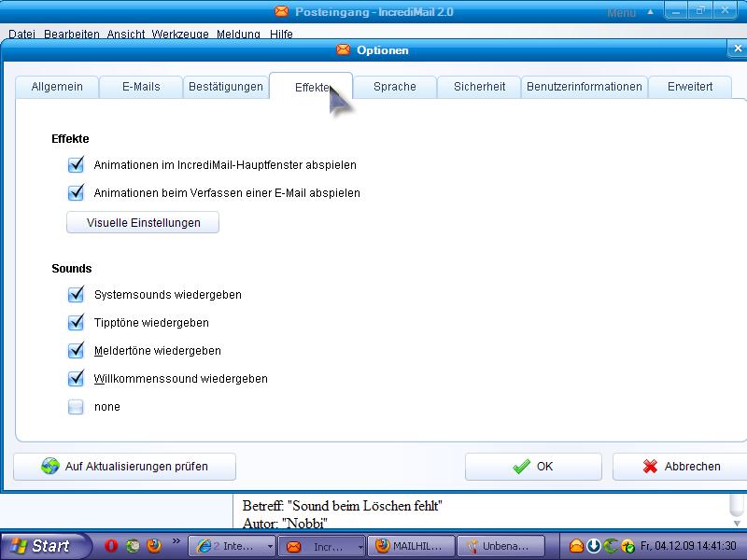Click the message pane scrollbar

[737, 505]
